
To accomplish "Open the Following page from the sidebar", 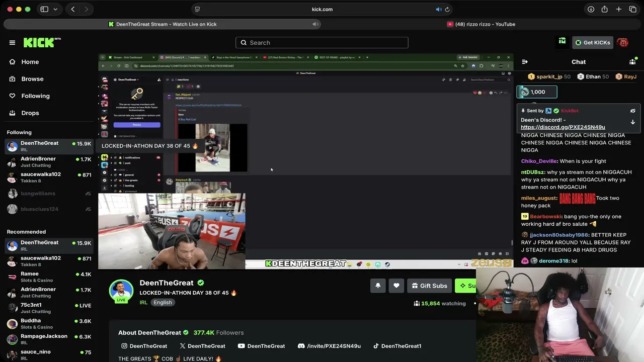I will click(x=35, y=96).
